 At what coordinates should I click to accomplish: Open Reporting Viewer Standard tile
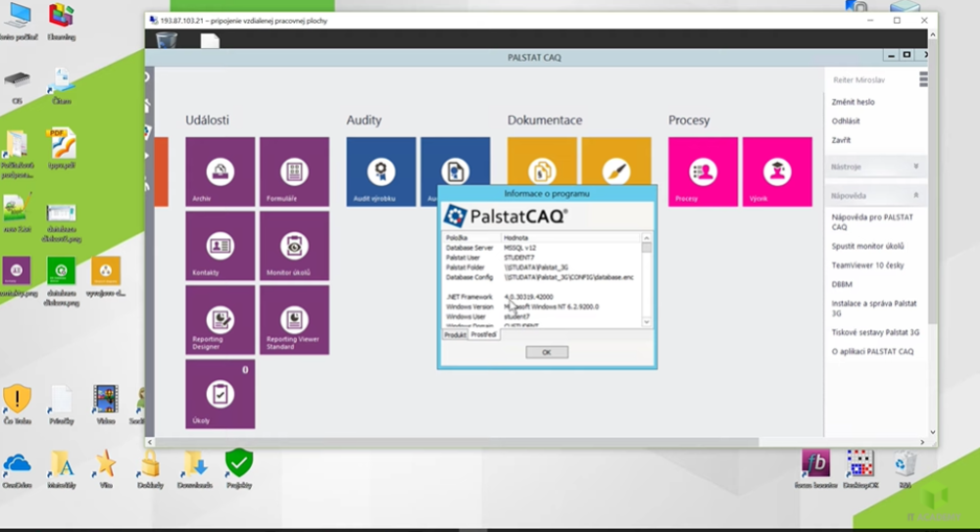point(294,319)
